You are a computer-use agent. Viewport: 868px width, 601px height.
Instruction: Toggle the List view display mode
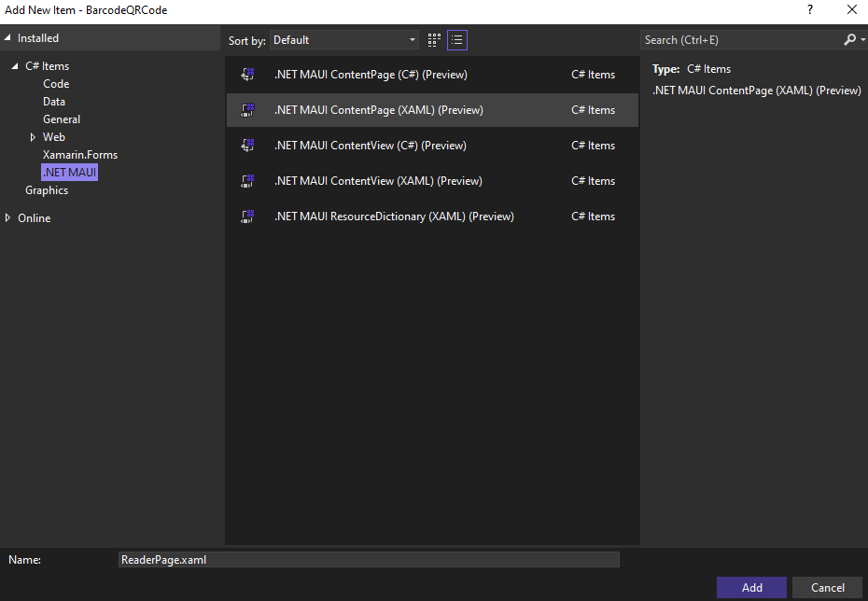click(456, 40)
